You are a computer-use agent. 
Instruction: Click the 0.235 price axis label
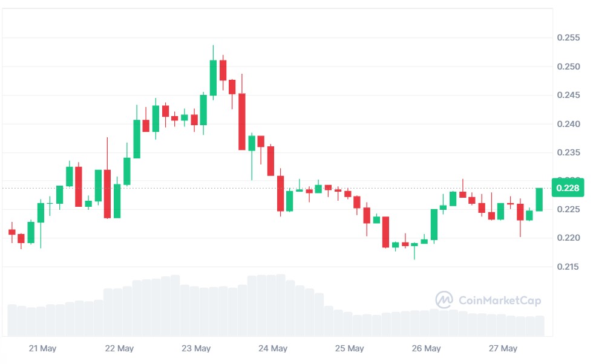pos(568,153)
